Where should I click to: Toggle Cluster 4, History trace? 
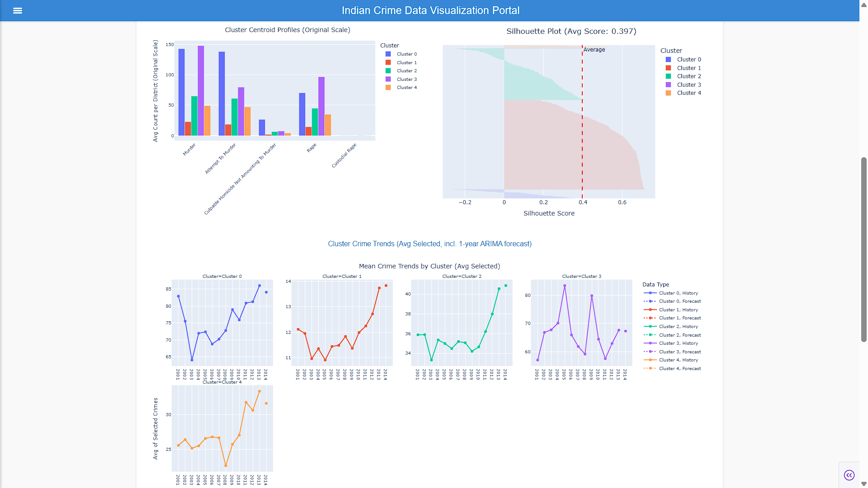tap(672, 360)
